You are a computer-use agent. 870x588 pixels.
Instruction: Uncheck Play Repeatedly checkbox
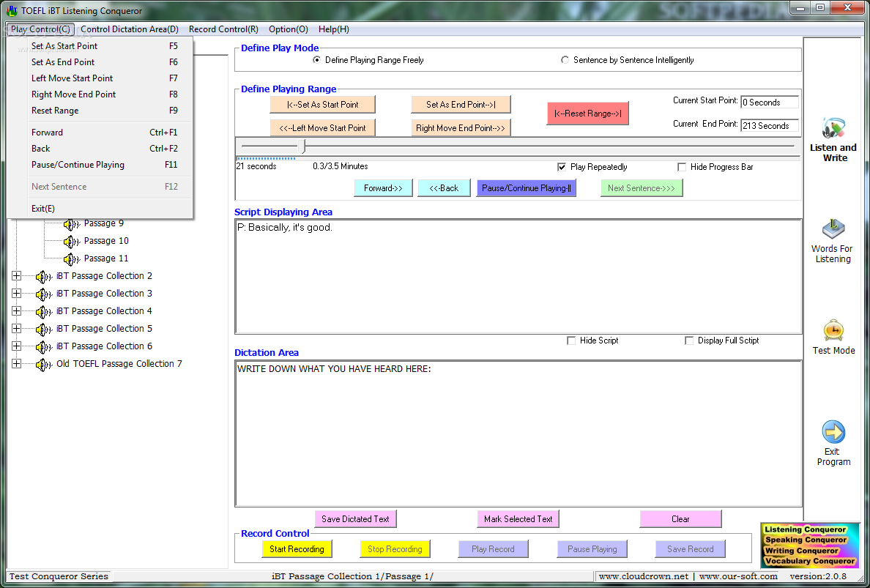[562, 167]
